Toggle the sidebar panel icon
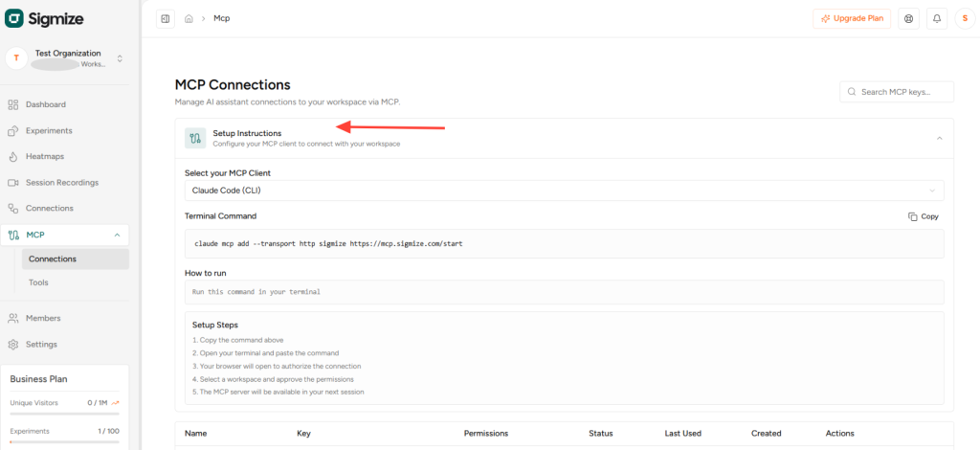The height and width of the screenshot is (450, 980). [166, 19]
